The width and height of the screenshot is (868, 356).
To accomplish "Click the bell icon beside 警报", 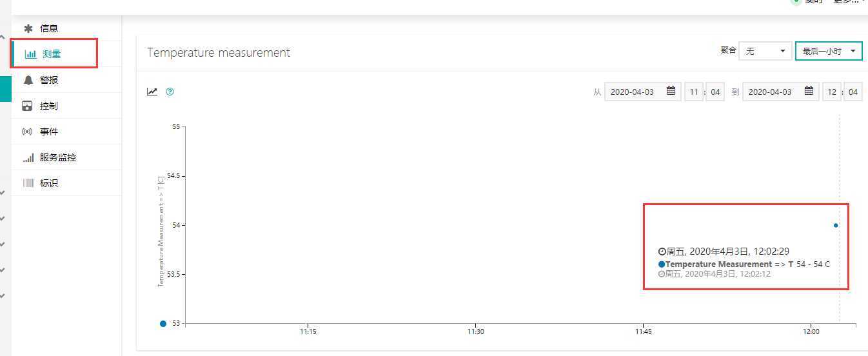I will (28, 80).
